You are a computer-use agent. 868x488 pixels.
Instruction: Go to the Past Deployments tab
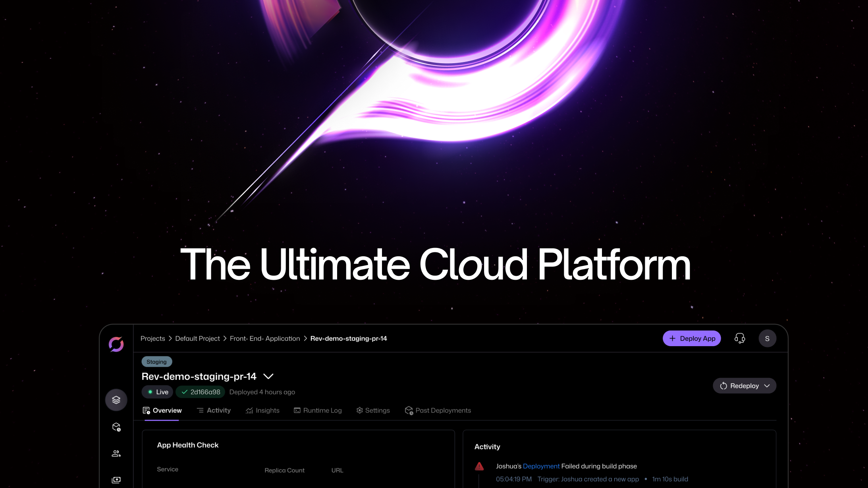[438, 411]
